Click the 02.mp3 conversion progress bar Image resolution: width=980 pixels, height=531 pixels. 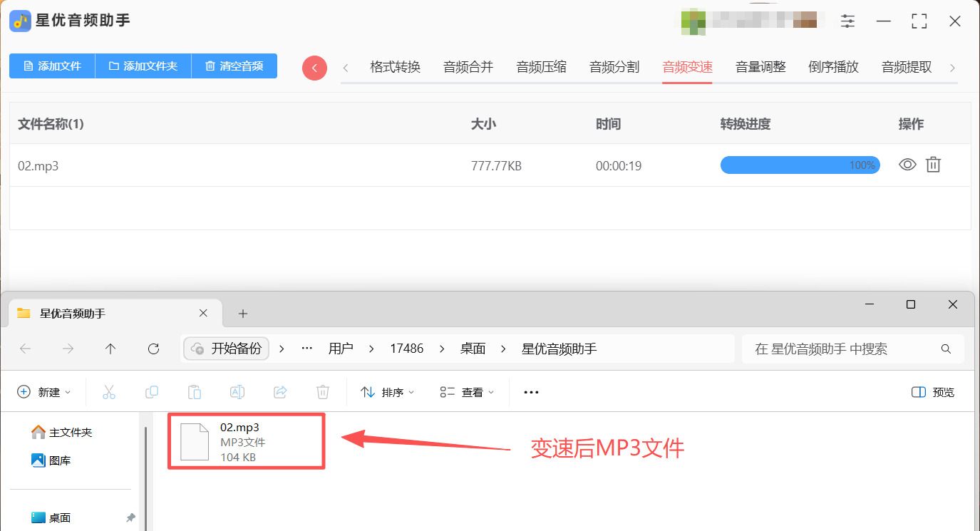click(800, 165)
